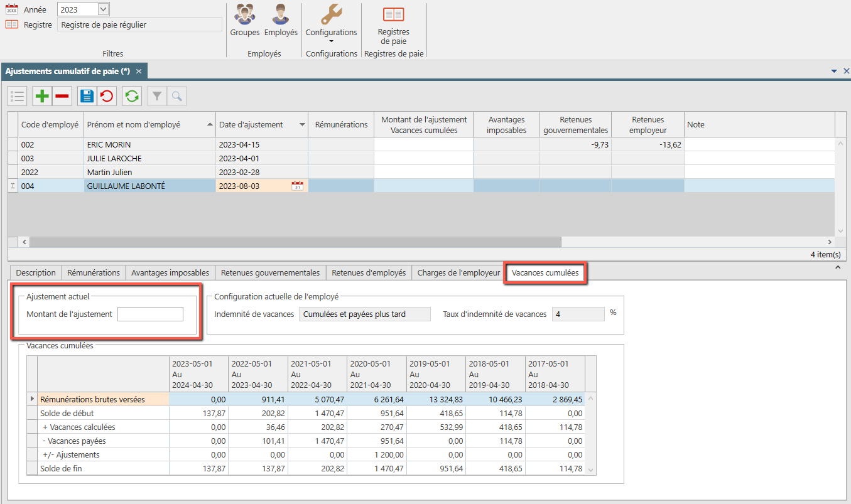Open the Retenues gouvernementales tab
851x504 pixels.
click(271, 273)
